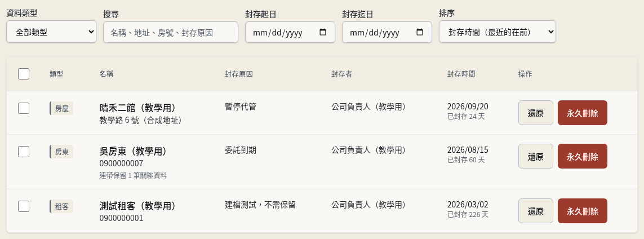The height and width of the screenshot is (239, 644).
Task: Open the 排序 封存時間 dropdown
Action: 498,32
